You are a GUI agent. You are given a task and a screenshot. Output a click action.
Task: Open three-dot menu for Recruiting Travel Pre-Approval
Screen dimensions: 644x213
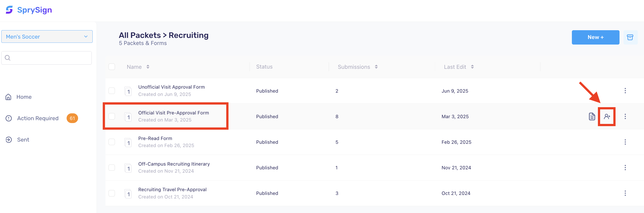[625, 193]
